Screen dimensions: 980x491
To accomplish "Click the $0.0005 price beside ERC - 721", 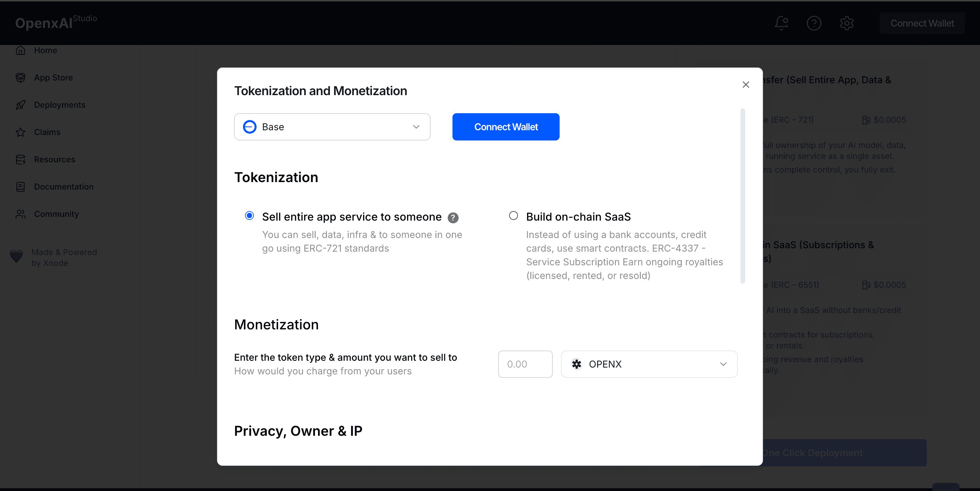I will (890, 120).
